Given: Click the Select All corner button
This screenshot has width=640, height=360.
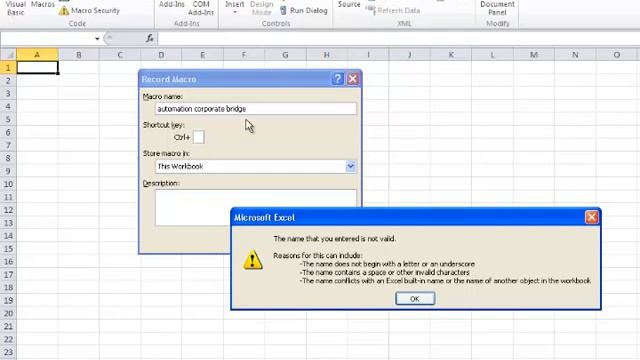Looking at the screenshot, I should pyautogui.click(x=8, y=54).
